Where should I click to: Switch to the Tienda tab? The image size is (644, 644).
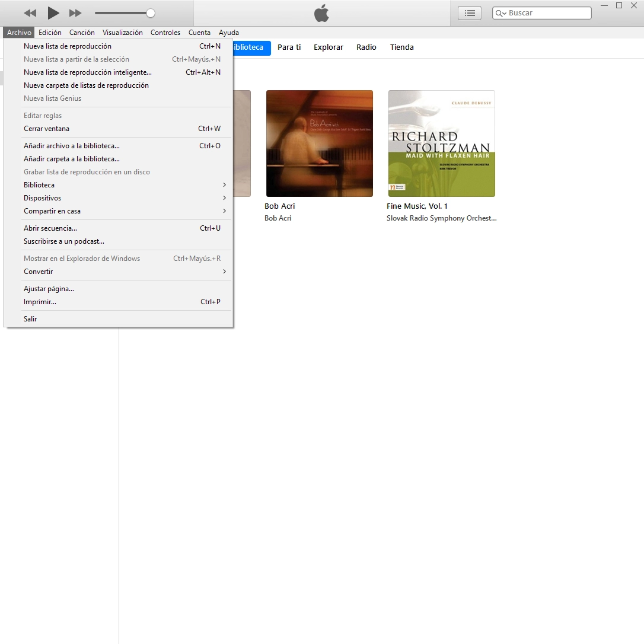(x=401, y=47)
